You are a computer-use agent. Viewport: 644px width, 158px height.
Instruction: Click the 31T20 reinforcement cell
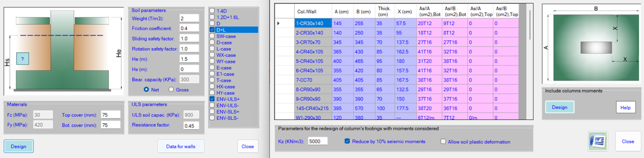pos(429,61)
